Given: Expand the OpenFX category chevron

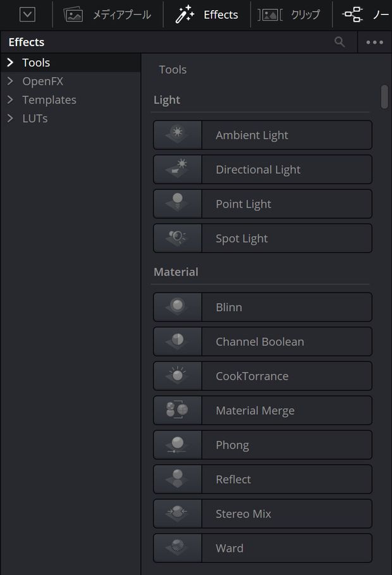Looking at the screenshot, I should click(10, 81).
